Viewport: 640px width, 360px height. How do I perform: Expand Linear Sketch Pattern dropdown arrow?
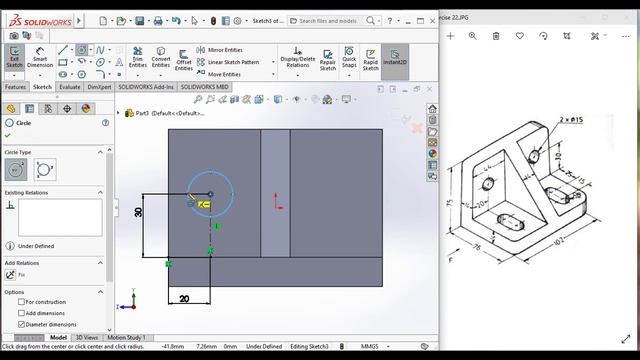pyautogui.click(x=273, y=62)
